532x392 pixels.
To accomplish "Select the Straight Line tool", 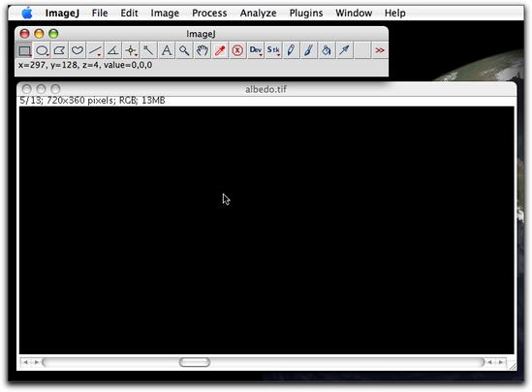I will point(95,51).
